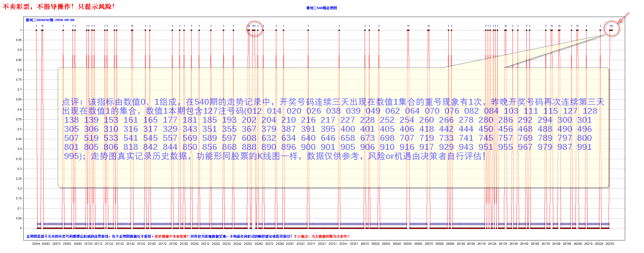Click the x-axis label 26199
This screenshot has width=644, height=253.
point(567,244)
